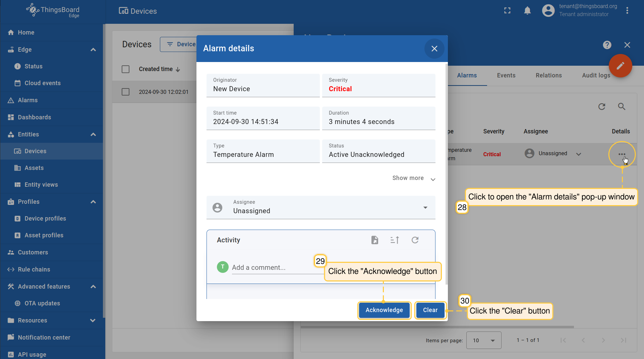Open alarm details three-dots icon
This screenshot has width=644, height=359.
622,154
